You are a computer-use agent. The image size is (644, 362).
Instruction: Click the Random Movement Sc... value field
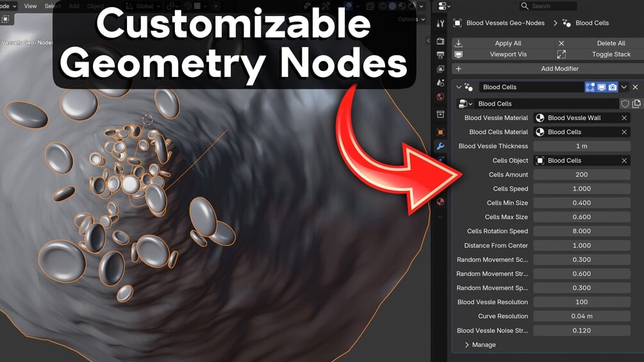coord(582,259)
